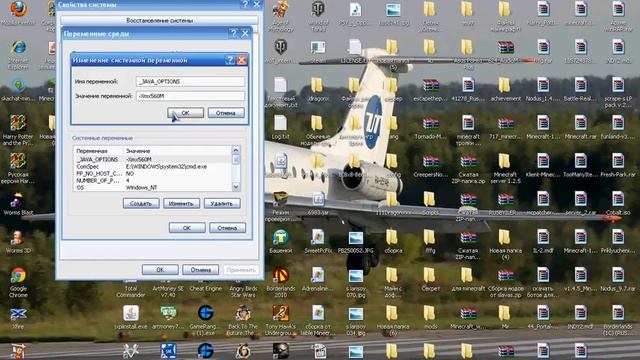The image size is (640, 360).
Task: Click OK in Переменные среды window
Action: [x=187, y=228]
